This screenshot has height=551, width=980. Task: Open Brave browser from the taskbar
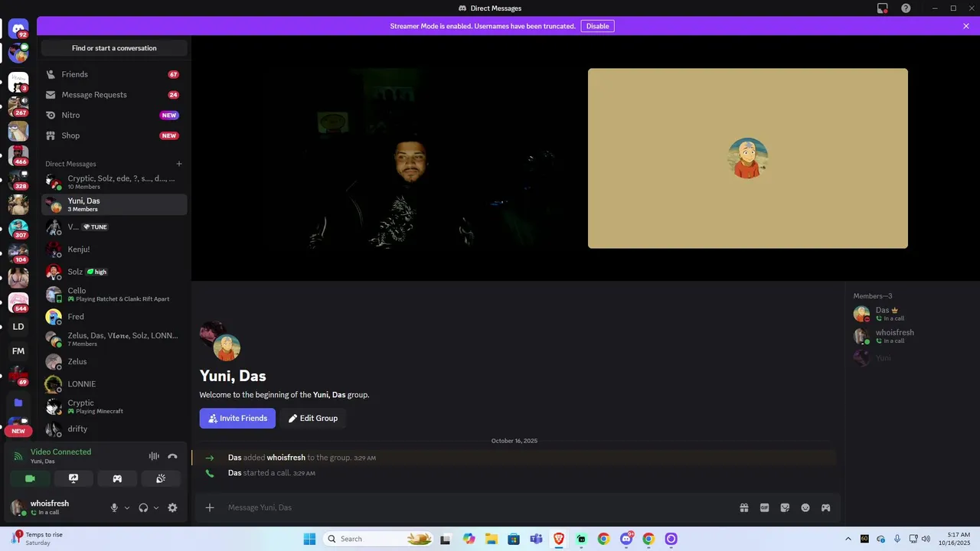pos(559,539)
